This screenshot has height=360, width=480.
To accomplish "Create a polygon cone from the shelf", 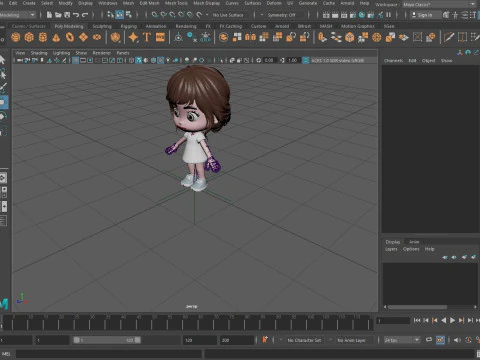I will point(56,37).
